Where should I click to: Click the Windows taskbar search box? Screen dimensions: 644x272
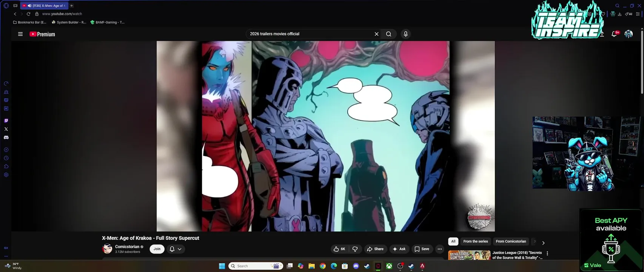tap(256, 266)
